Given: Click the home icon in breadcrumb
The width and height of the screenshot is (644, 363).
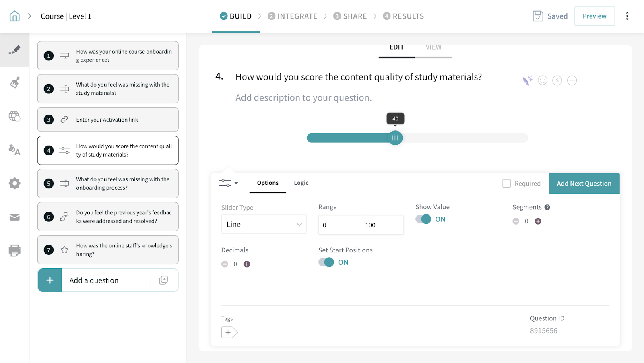Looking at the screenshot, I should pyautogui.click(x=14, y=16).
